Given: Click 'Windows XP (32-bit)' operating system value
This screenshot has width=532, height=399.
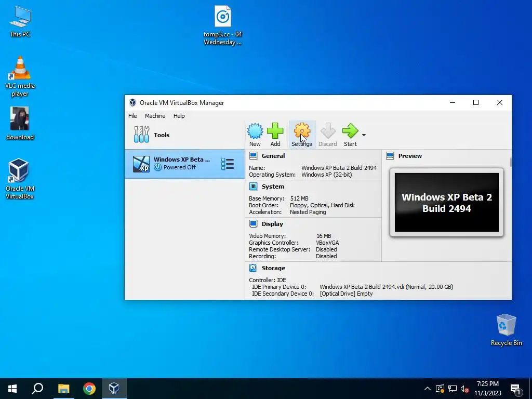Looking at the screenshot, I should [x=326, y=175].
